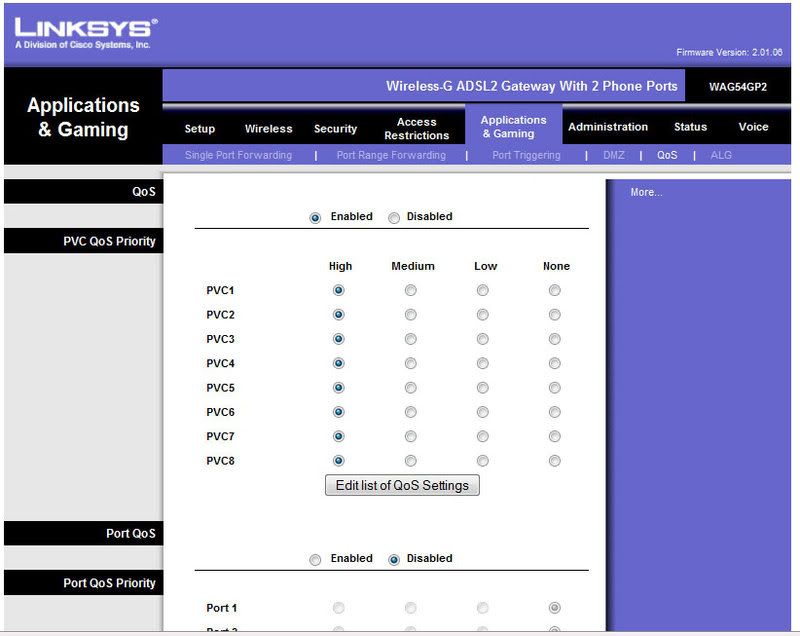Set PVC4 priority to High
Viewport: 800px width, 636px height.
(338, 363)
